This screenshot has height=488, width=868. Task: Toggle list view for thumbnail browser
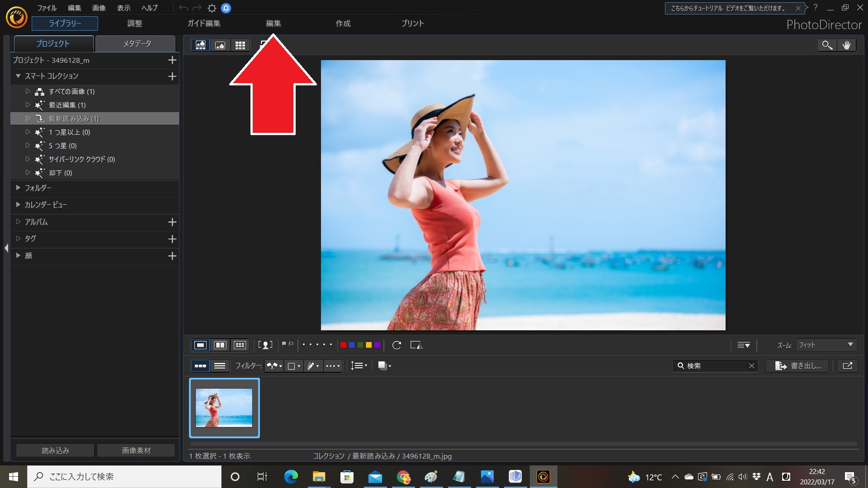pyautogui.click(x=220, y=366)
